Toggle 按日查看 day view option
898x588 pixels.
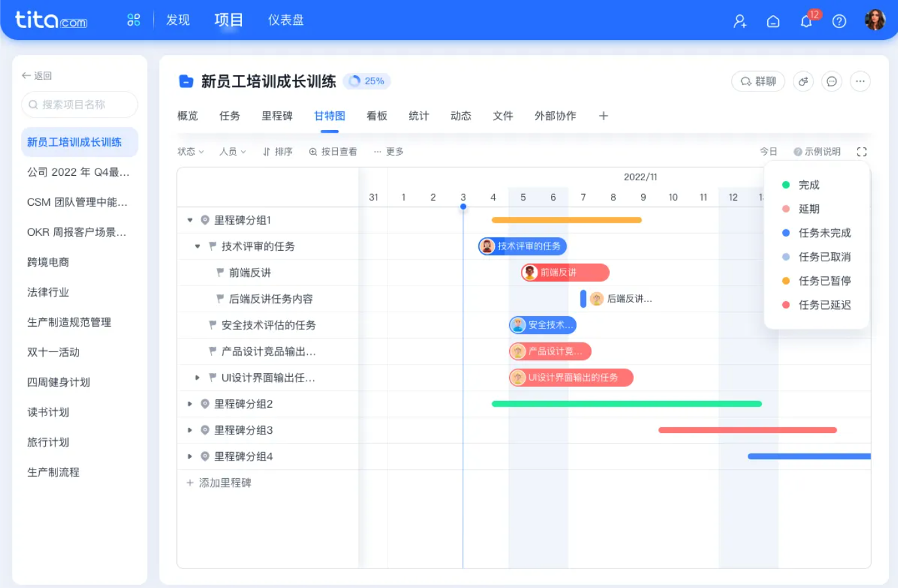click(333, 151)
